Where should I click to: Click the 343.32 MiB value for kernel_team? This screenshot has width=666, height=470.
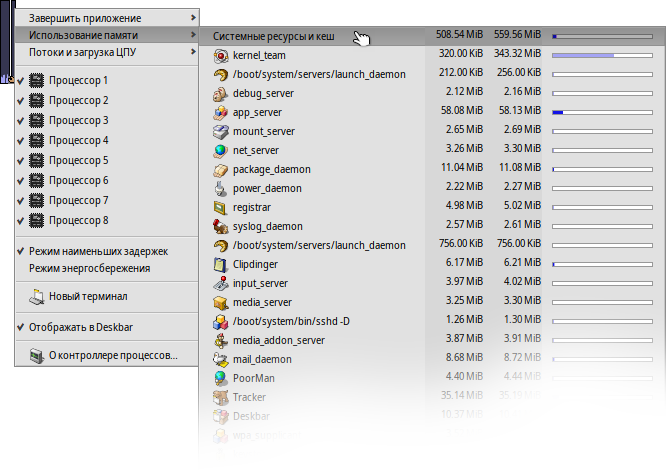pyautogui.click(x=517, y=53)
